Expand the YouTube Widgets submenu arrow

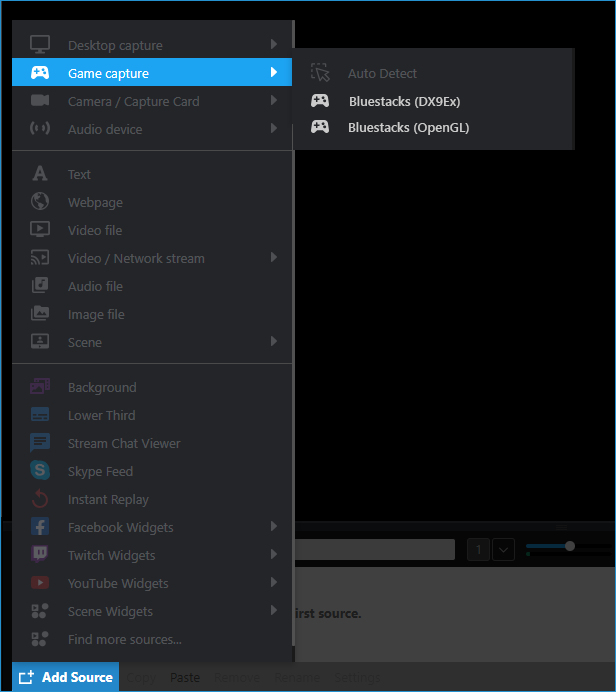click(274, 582)
